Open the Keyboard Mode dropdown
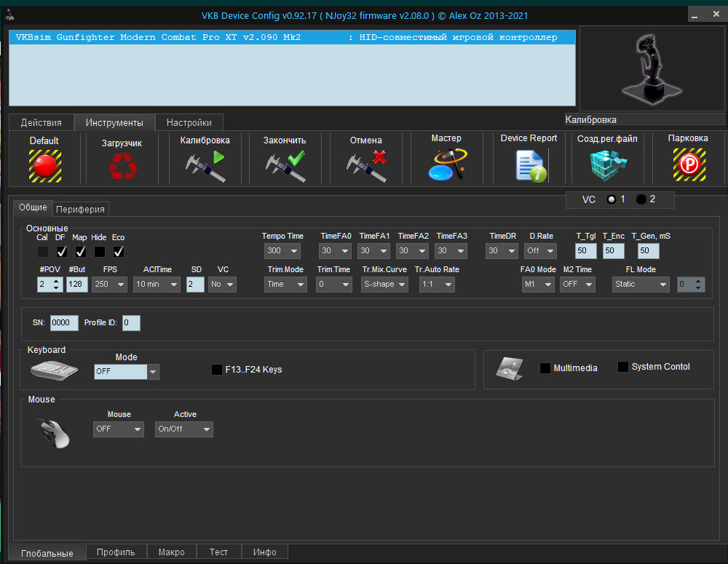The height and width of the screenshot is (564, 728). click(127, 371)
